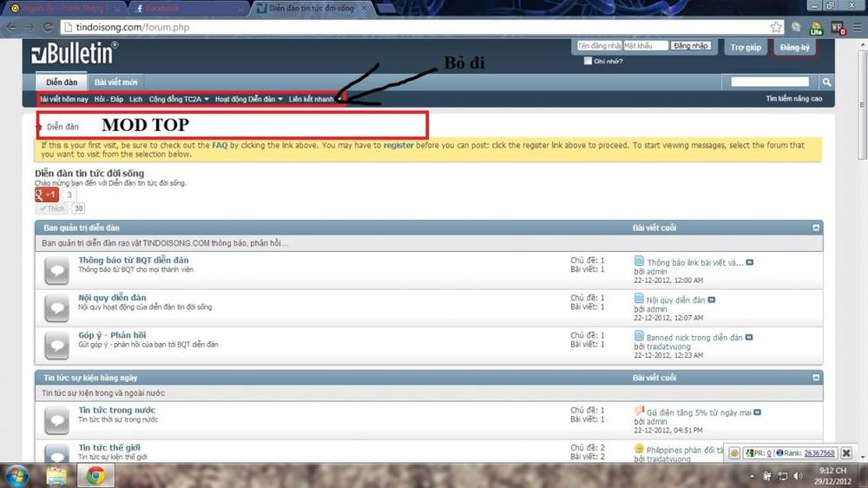Bookmark page with star icon
The width and height of the screenshot is (868, 488).
point(776,27)
